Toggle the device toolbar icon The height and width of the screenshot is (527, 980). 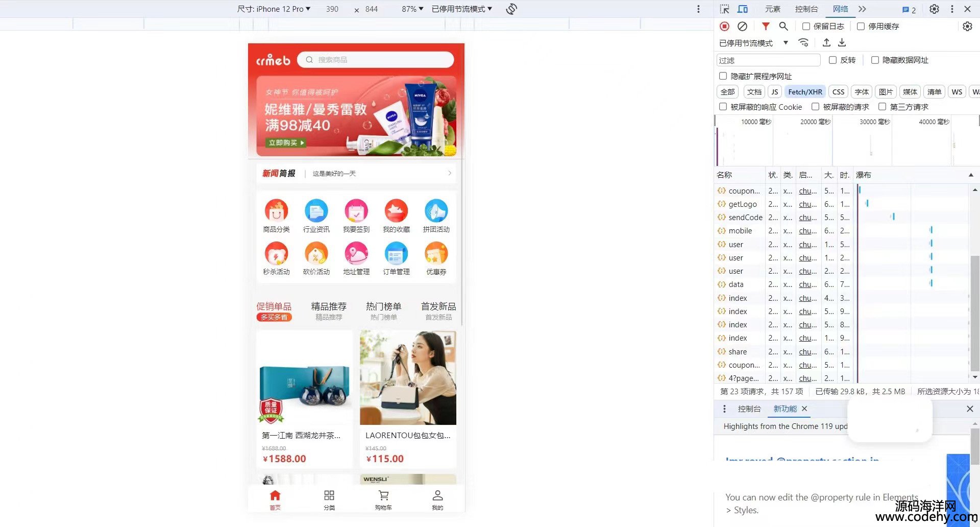coord(743,9)
